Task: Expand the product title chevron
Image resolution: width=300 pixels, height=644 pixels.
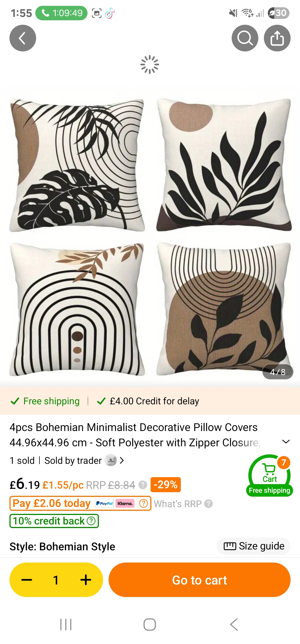Action: tap(286, 442)
